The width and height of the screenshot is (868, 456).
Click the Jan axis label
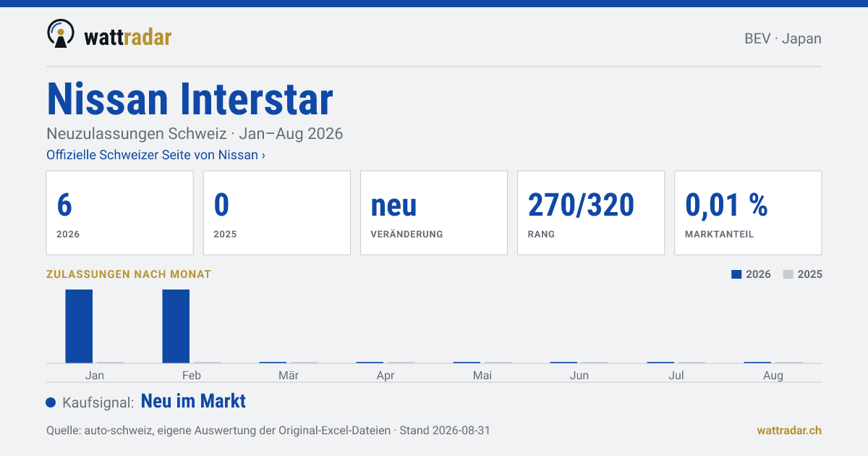(x=95, y=375)
